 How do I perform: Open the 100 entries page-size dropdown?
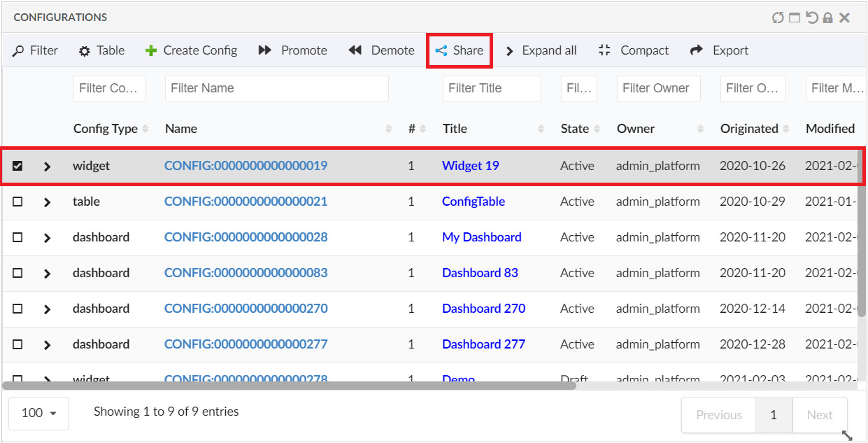[38, 413]
